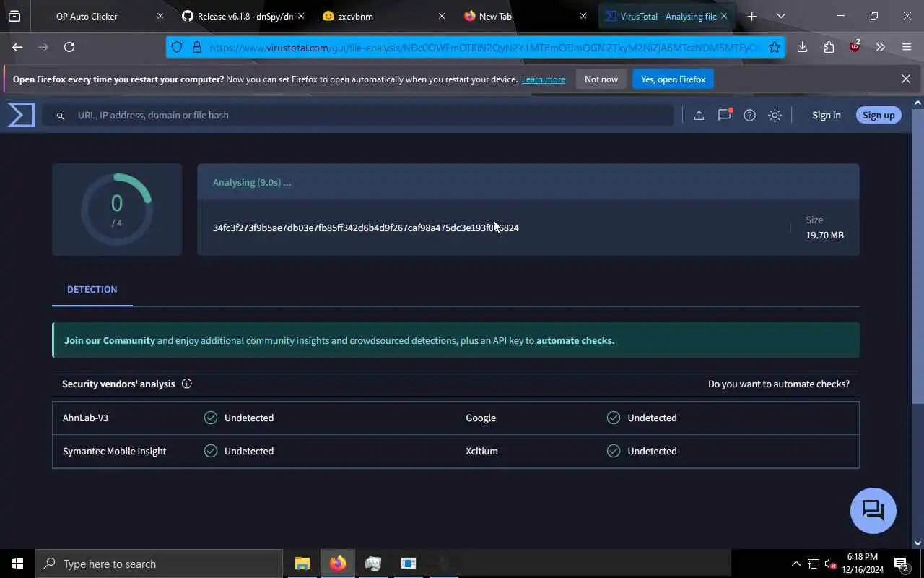
Task: Toggle the light/dark theme sun icon
Action: 775,115
